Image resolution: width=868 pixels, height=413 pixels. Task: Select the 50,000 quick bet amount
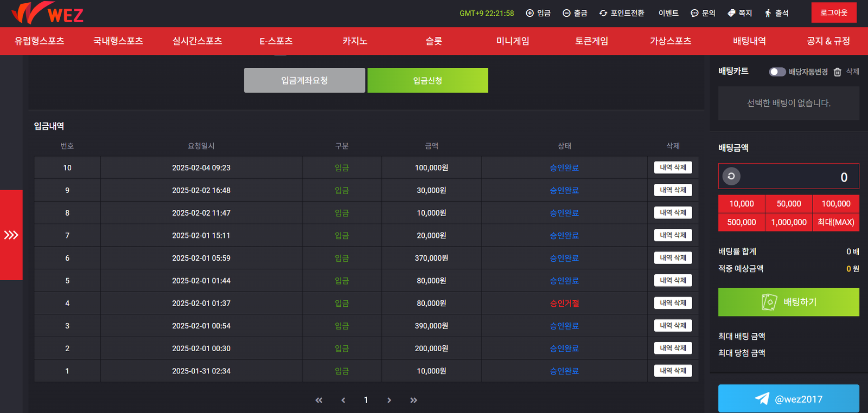tap(789, 204)
